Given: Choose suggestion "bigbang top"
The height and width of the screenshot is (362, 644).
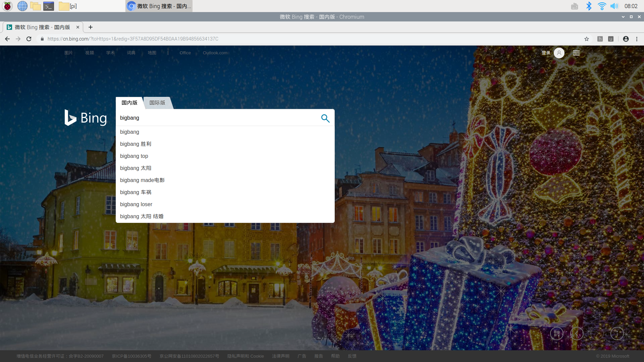Looking at the screenshot, I should (134, 156).
